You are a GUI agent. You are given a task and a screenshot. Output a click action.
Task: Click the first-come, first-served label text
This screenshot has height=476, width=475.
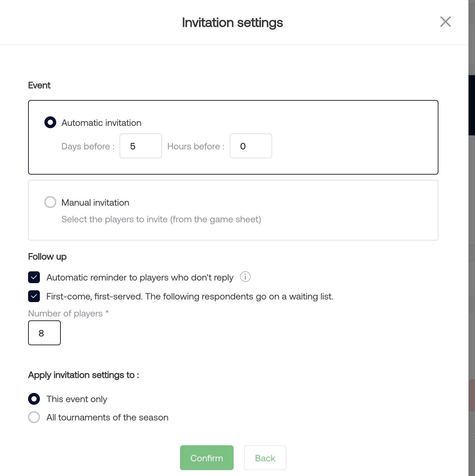(x=189, y=297)
